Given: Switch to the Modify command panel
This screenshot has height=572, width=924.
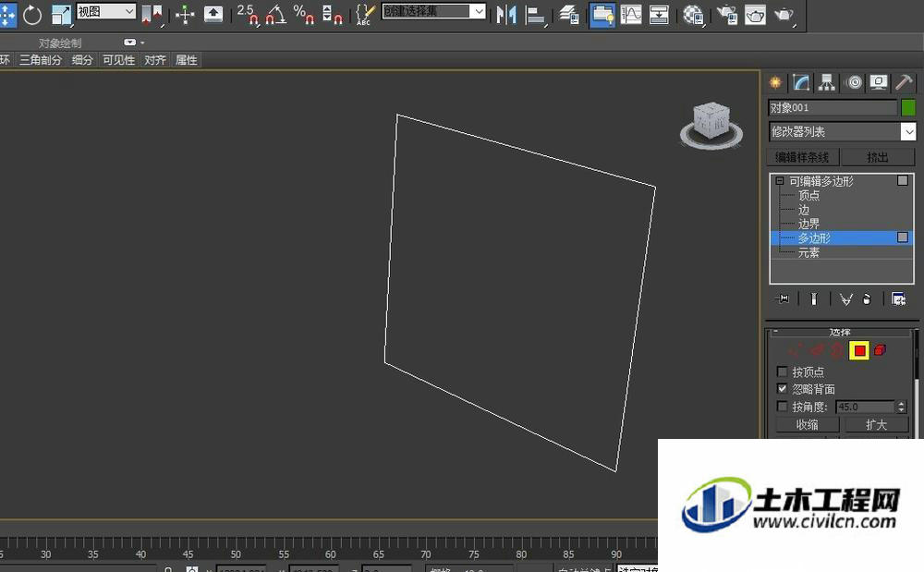Looking at the screenshot, I should tap(801, 82).
